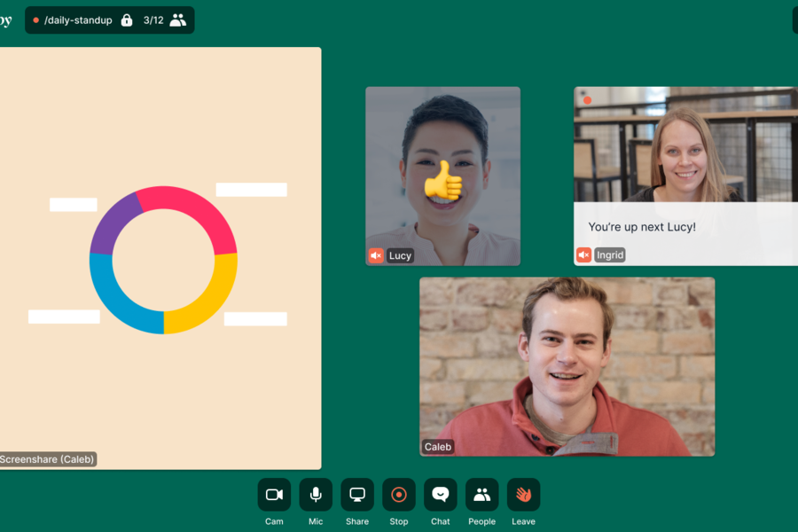Click the Share screen icon
This screenshot has height=532, width=798.
point(357,495)
